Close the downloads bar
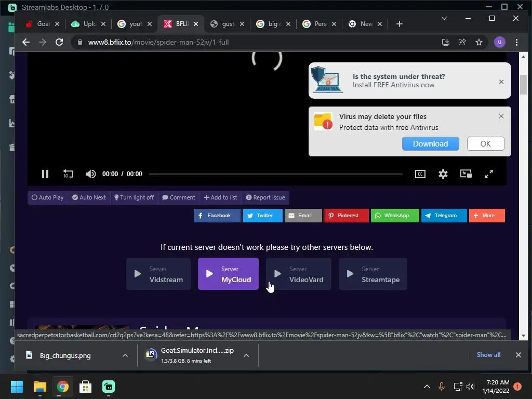This screenshot has height=399, width=532. pos(518,354)
